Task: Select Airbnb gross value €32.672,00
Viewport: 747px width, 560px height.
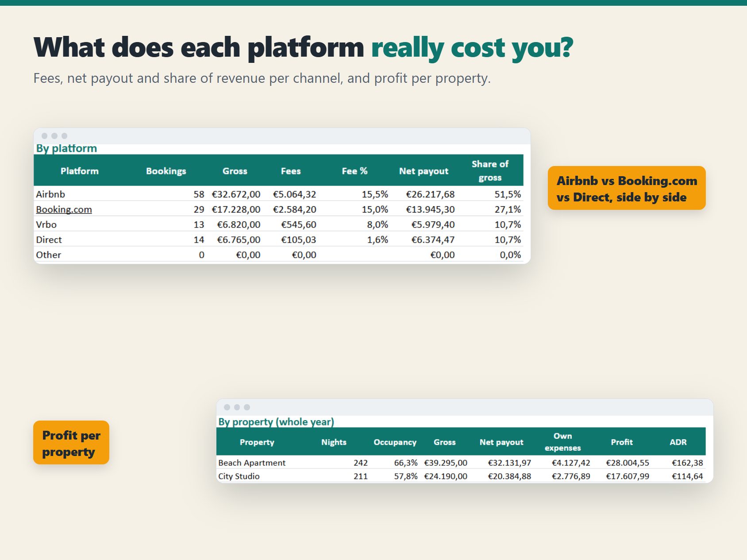Action: coord(236,194)
